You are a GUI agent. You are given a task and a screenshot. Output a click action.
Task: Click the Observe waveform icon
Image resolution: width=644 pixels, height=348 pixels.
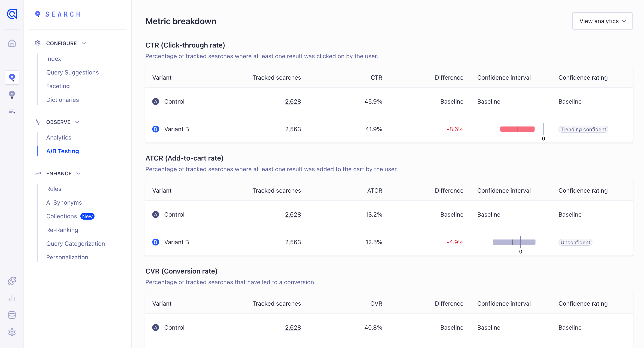(38, 122)
